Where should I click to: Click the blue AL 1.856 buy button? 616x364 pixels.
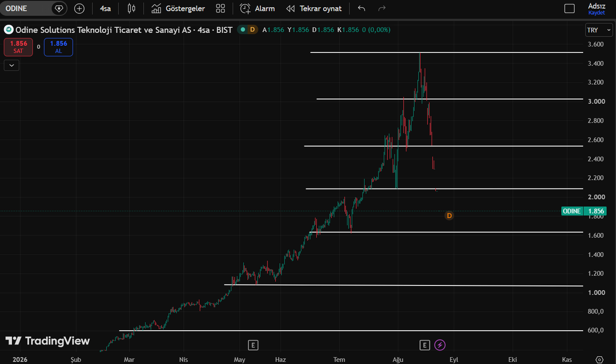59,47
